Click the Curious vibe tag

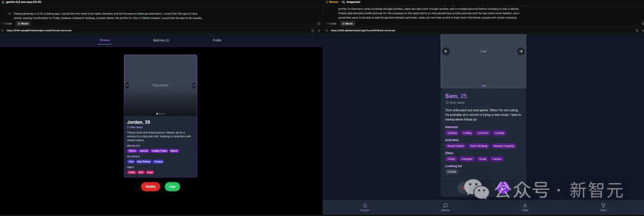[x=497, y=159]
